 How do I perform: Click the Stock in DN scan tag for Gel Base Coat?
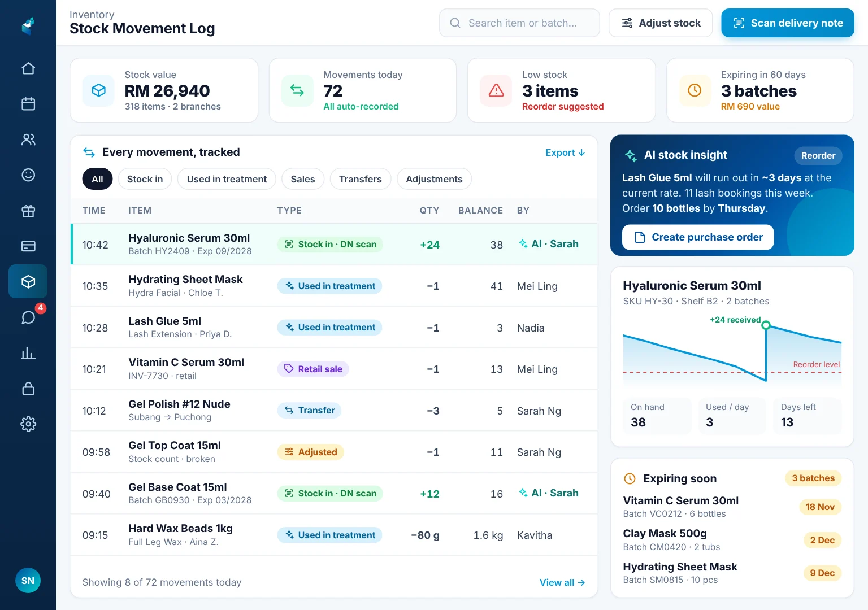tap(330, 494)
